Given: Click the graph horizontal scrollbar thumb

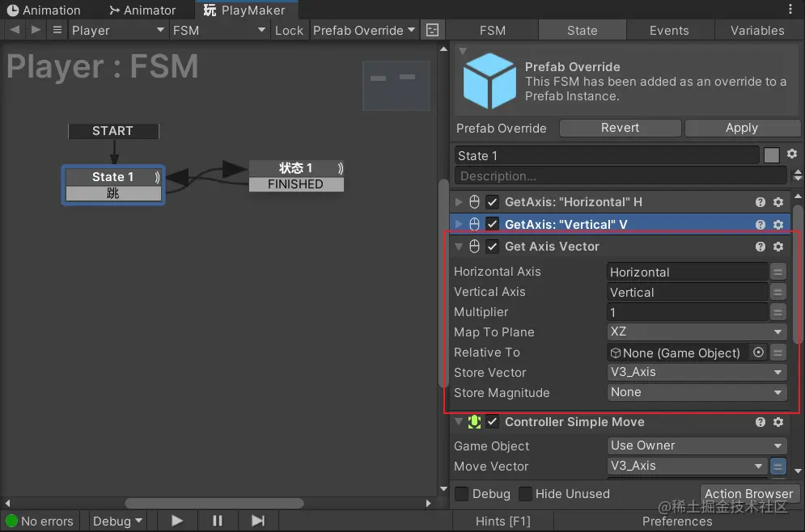Looking at the screenshot, I should tap(214, 503).
